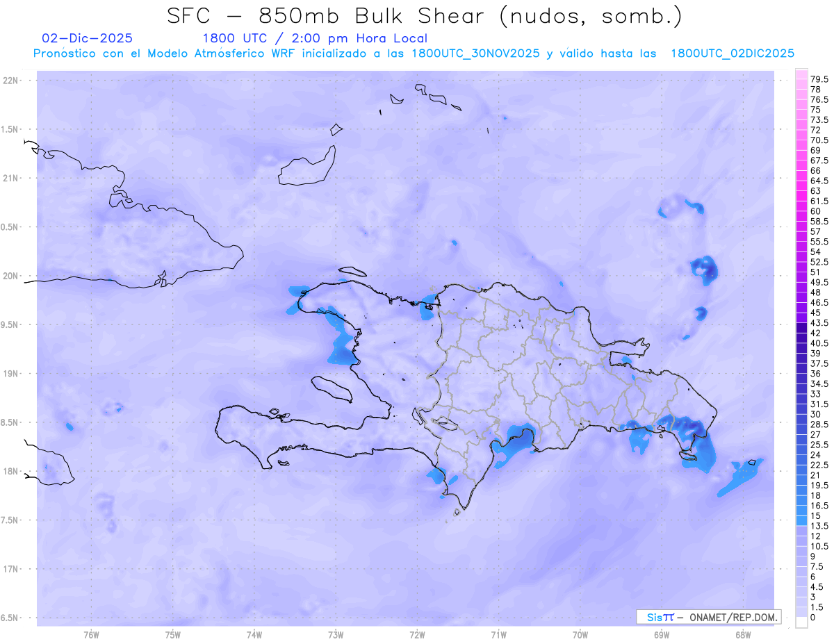
Task: Click the "69W" longitude axis label
Action: 661,635
